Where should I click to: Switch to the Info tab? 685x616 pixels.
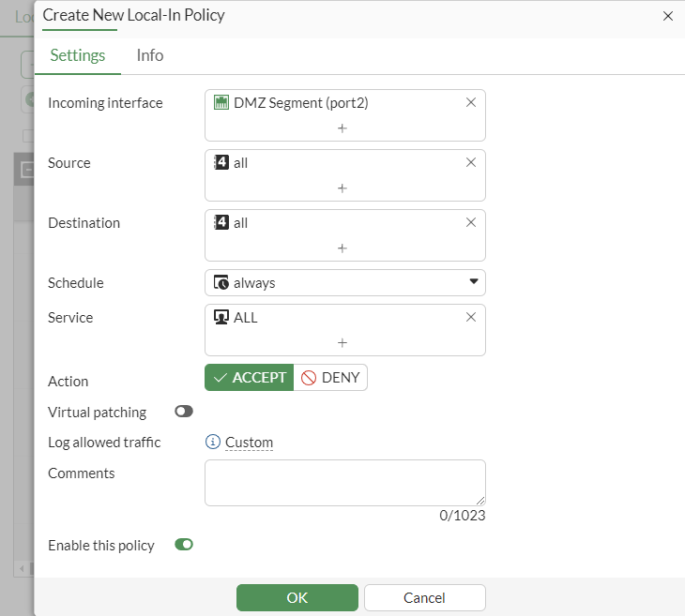[x=150, y=55]
